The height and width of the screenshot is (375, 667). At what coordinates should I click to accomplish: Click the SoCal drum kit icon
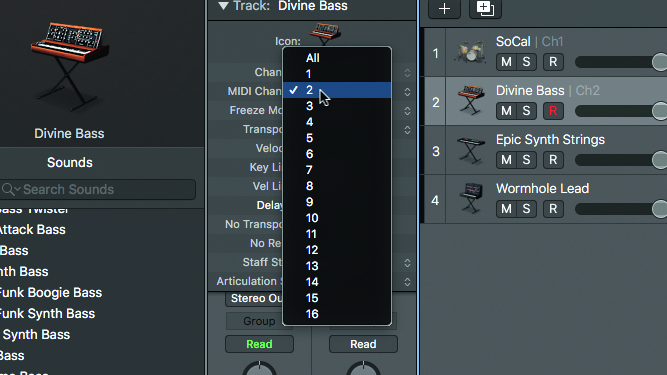point(470,52)
